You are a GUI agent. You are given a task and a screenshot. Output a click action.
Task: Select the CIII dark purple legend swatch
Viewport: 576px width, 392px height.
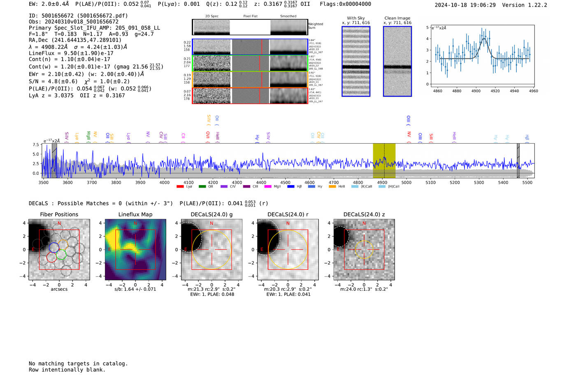point(246,187)
